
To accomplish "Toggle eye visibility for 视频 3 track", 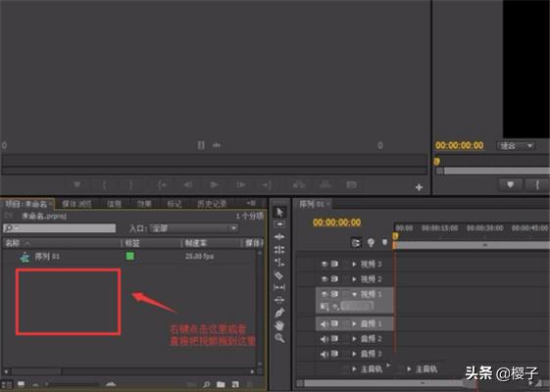I will [x=325, y=264].
